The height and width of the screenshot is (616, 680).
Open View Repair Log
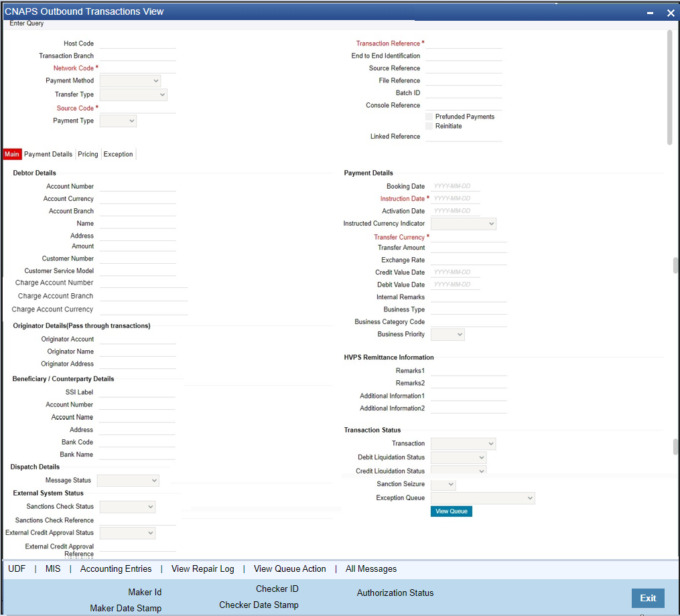coord(202,568)
